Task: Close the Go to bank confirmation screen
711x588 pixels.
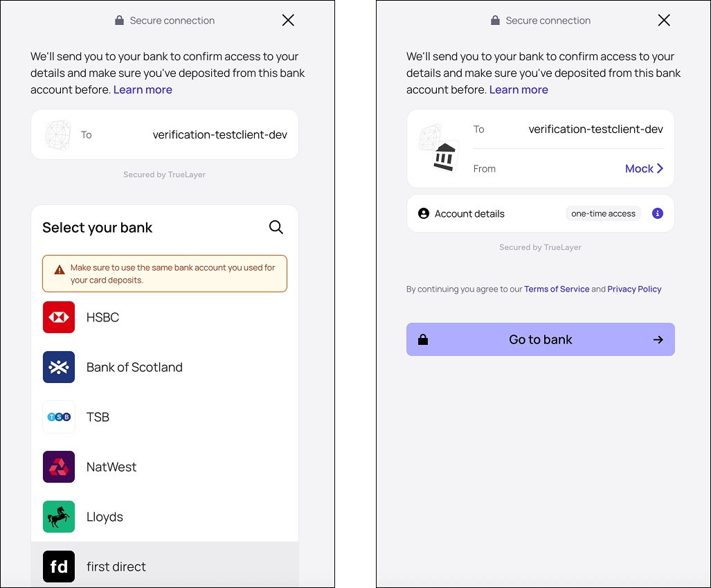Action: (x=664, y=20)
